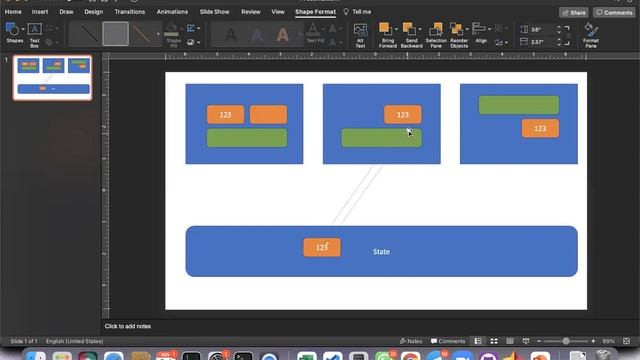640x360 pixels.
Task: Select the State text on the slide
Action: [x=381, y=252]
